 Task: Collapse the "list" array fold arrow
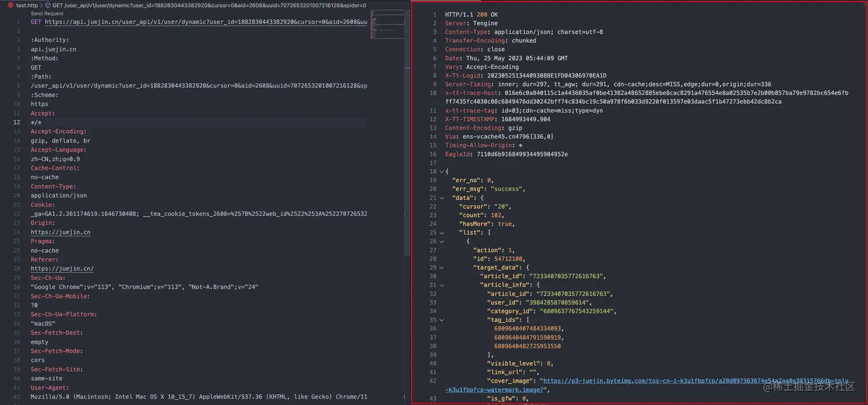441,233
